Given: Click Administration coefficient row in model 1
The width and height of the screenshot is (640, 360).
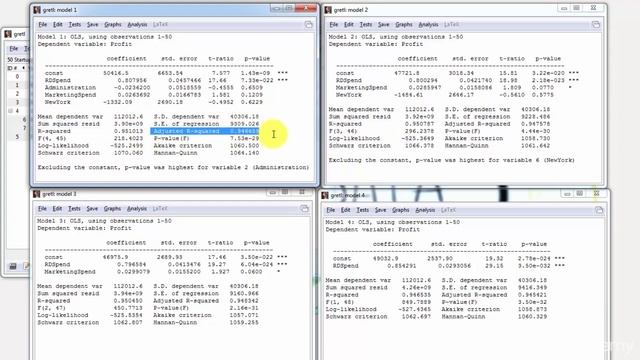Looking at the screenshot, I should tap(154, 87).
